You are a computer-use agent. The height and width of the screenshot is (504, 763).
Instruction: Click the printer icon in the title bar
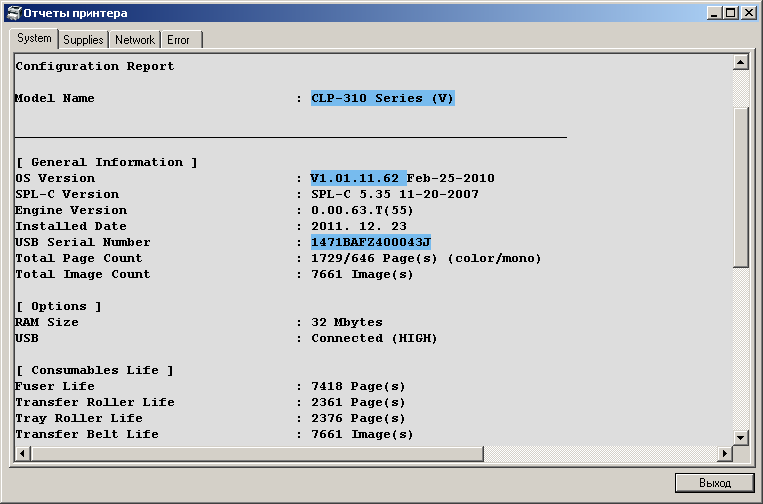click(x=15, y=13)
